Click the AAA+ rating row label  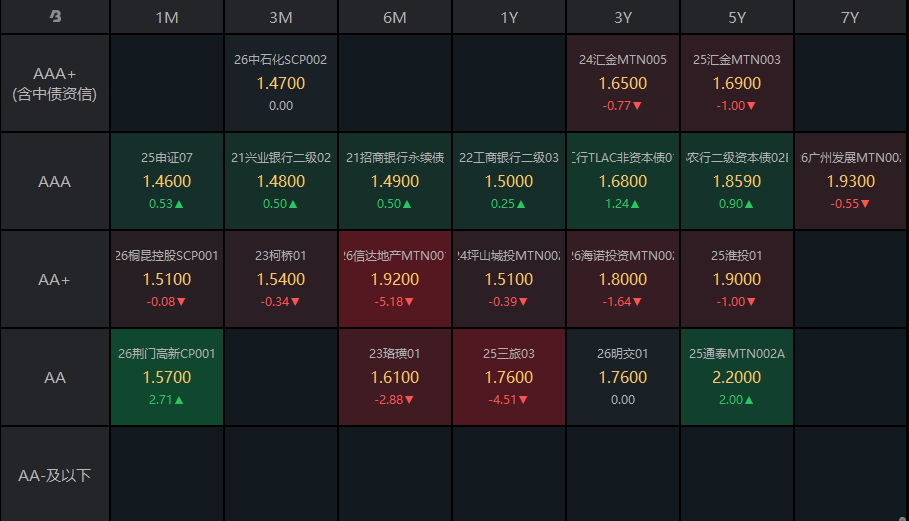(55, 83)
